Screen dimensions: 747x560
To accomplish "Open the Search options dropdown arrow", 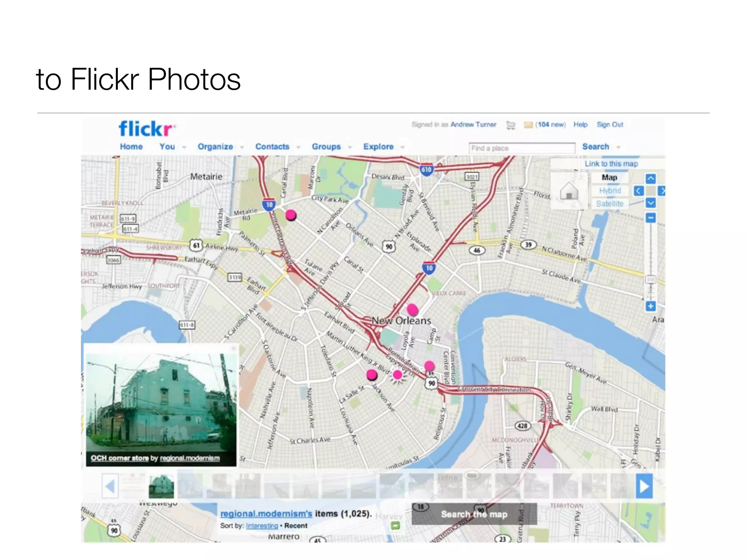I will pyautogui.click(x=619, y=147).
